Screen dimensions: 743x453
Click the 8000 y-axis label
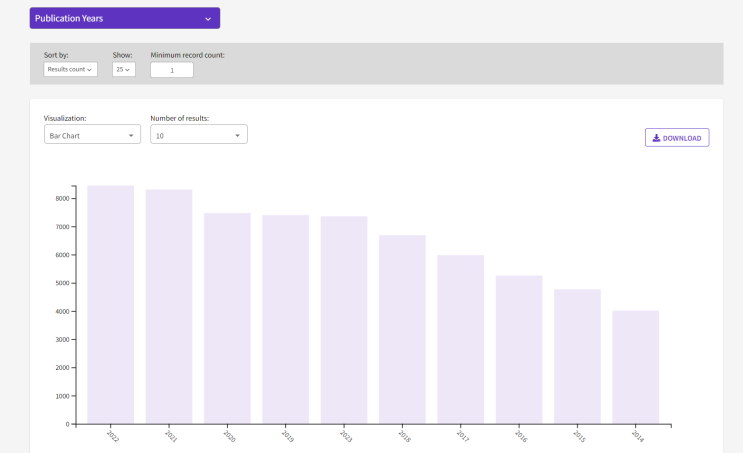click(62, 199)
